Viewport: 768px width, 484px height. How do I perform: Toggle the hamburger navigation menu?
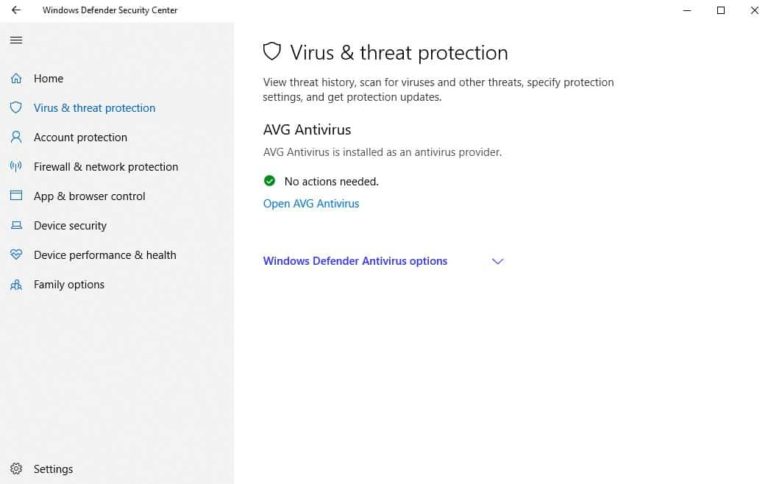[x=16, y=40]
